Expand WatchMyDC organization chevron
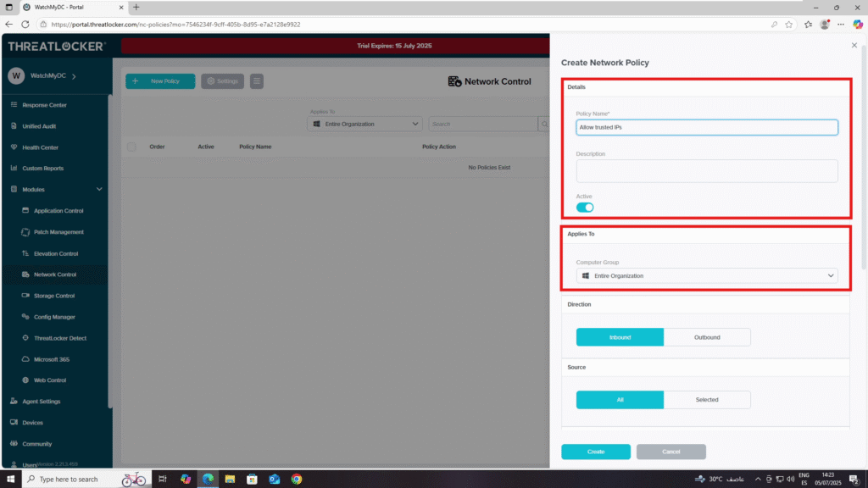The height and width of the screenshot is (488, 868). point(75,75)
